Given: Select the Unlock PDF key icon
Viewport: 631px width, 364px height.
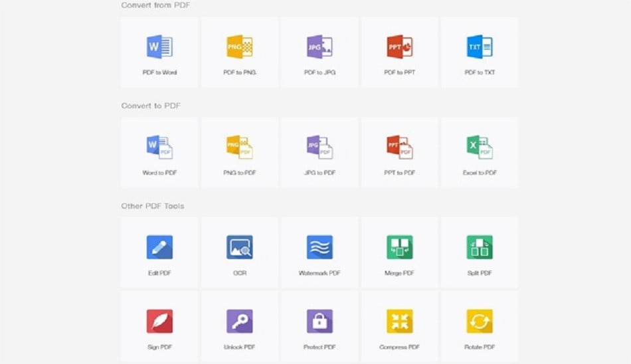Looking at the screenshot, I should coord(240,321).
